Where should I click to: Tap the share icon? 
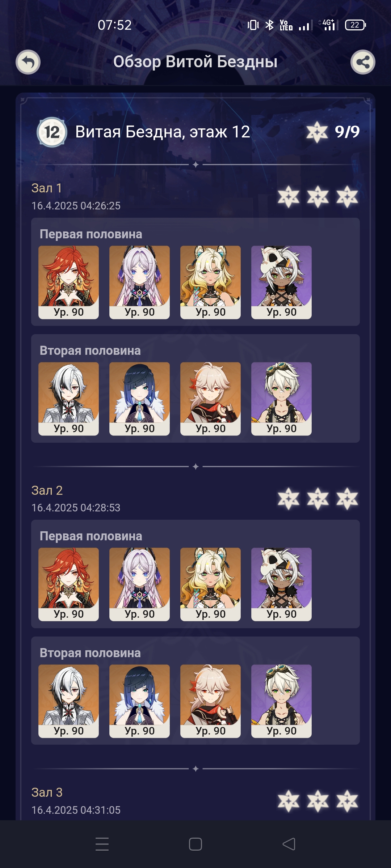363,62
